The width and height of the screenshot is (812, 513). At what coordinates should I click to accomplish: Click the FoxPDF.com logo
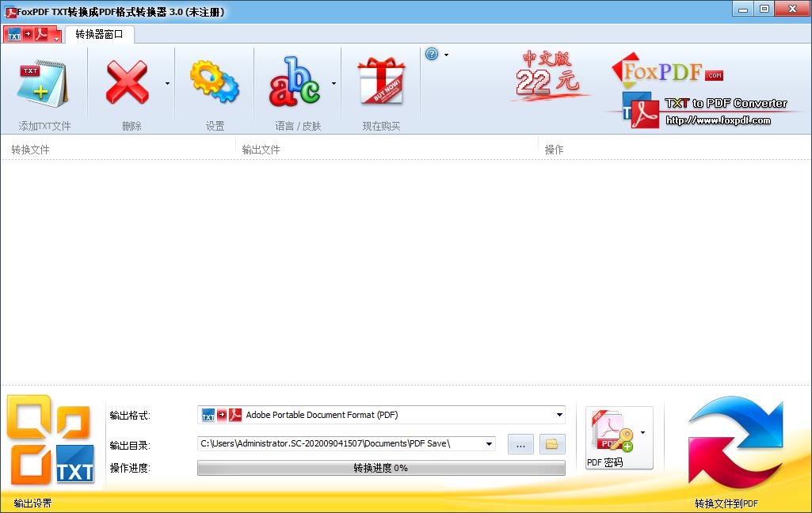tap(667, 71)
